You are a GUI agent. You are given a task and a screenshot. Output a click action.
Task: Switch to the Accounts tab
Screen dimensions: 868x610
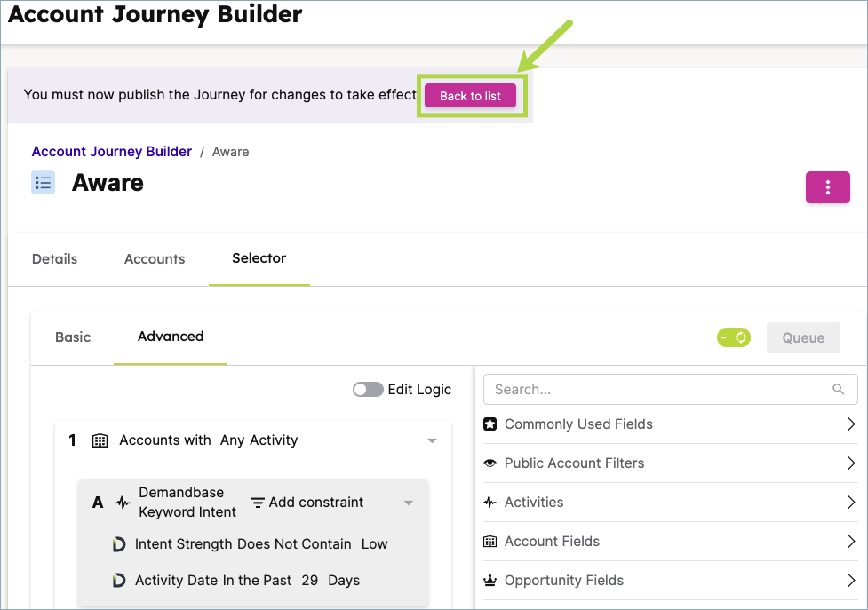[155, 258]
